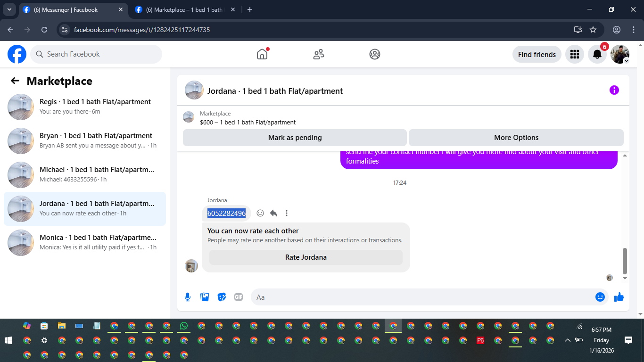This screenshot has height=362, width=644.
Task: Close the Messenger browser tab
Action: 121,9
